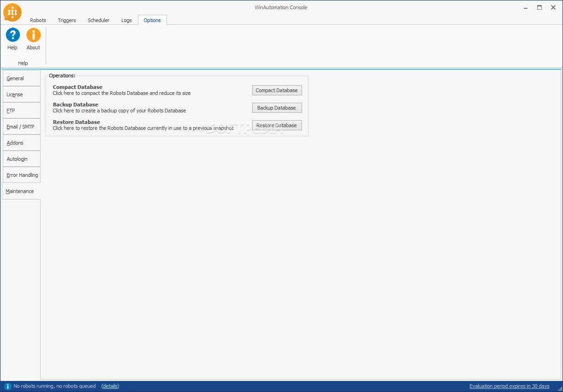
Task: Maximize the WinAutomation Console window
Action: pyautogui.click(x=539, y=7)
